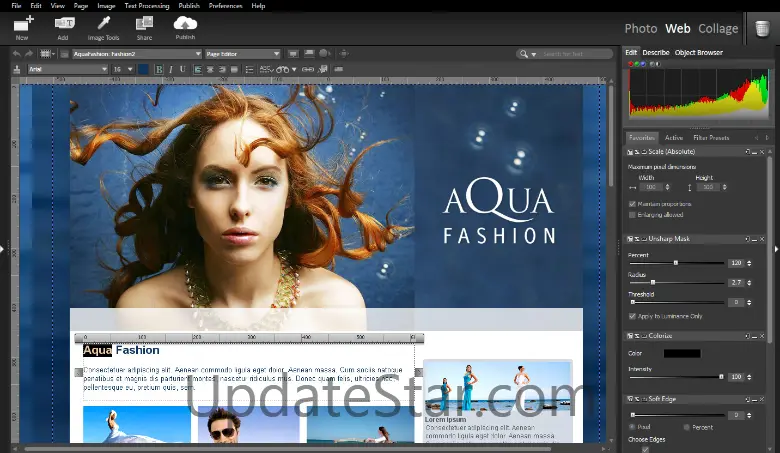Viewport: 780px width, 453px height.
Task: Switch to Photo mode
Action: point(641,29)
